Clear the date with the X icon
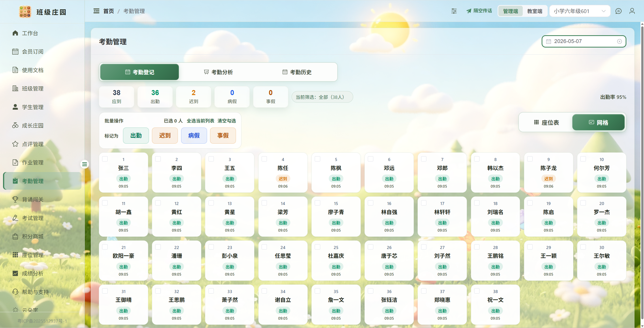The image size is (644, 328). [x=619, y=42]
